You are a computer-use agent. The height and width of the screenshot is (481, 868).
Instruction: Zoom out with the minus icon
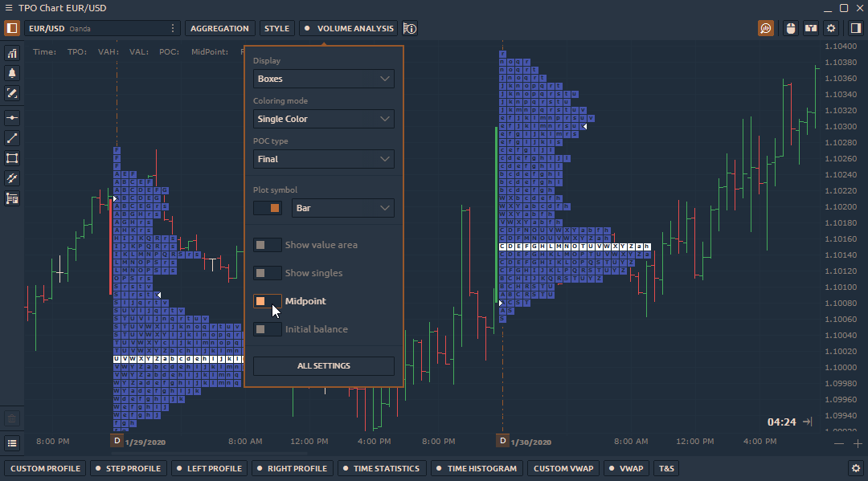coord(839,443)
